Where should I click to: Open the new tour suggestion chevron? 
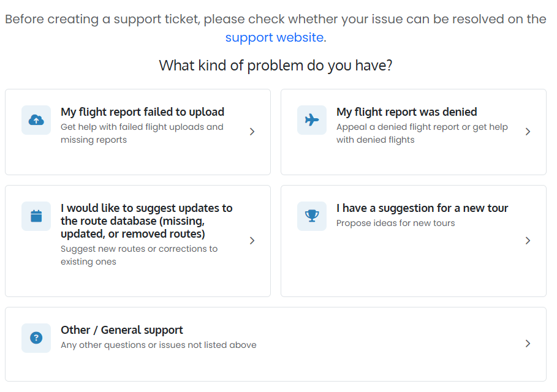[x=528, y=240]
